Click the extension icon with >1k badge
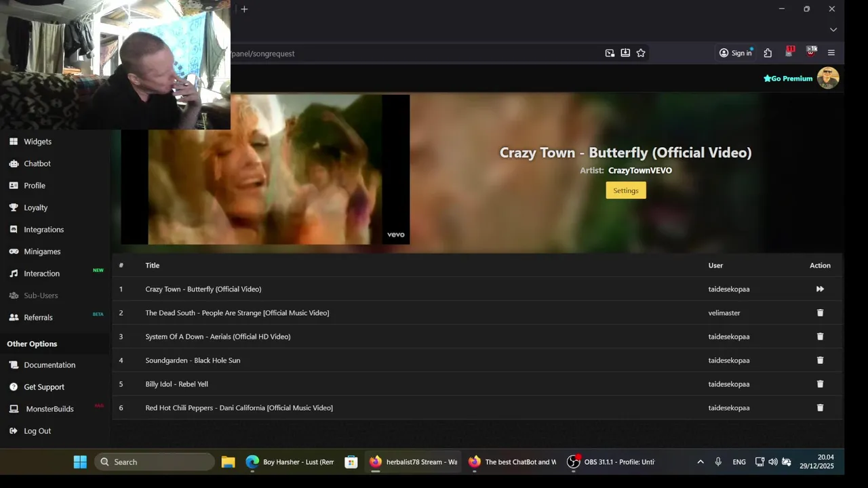This screenshot has height=488, width=868. coord(811,52)
